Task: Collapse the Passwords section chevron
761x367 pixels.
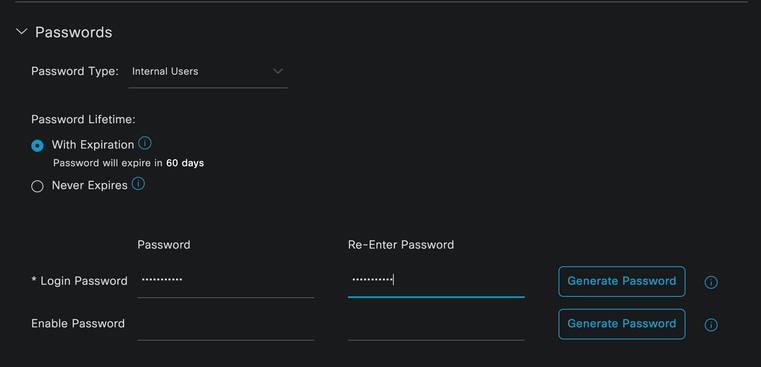Action: 21,32
